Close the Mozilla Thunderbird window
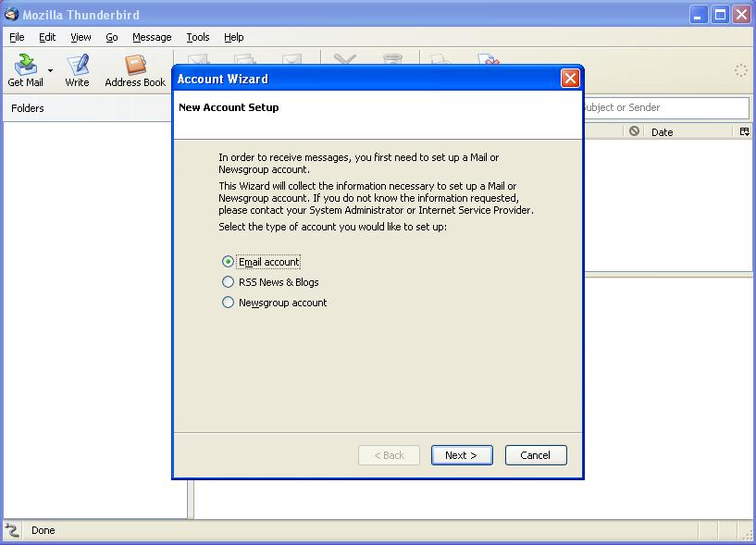 [x=741, y=15]
